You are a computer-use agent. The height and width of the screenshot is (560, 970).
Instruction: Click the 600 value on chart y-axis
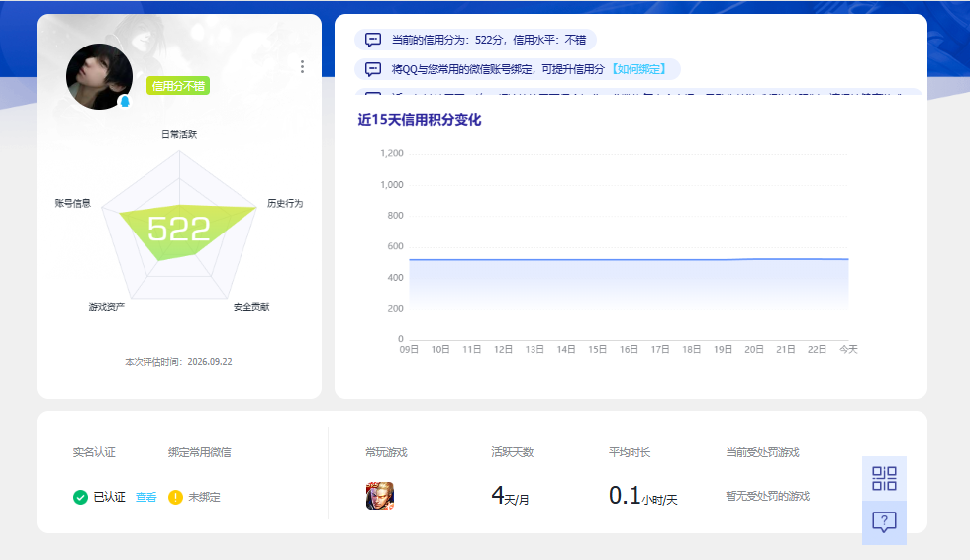(x=395, y=246)
